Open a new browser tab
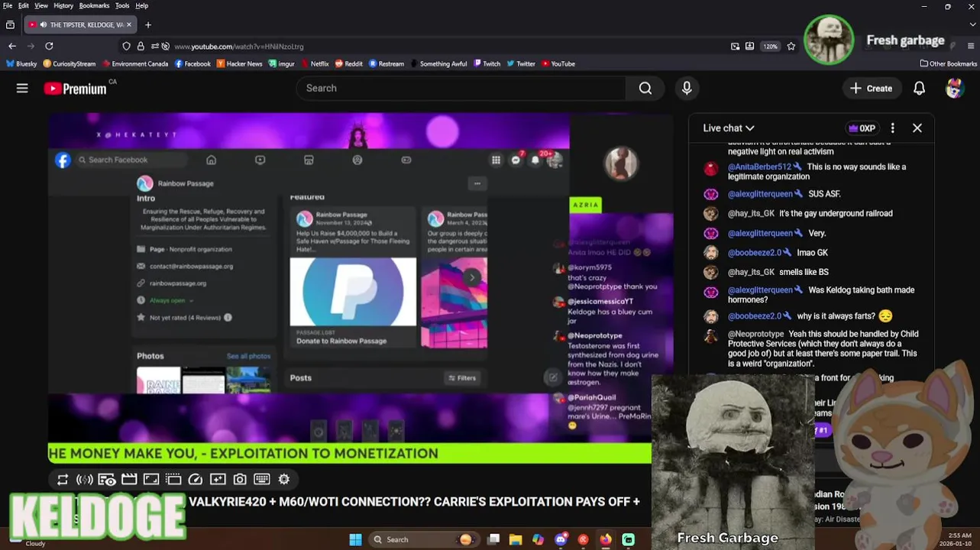The height and width of the screenshot is (550, 980). [148, 24]
